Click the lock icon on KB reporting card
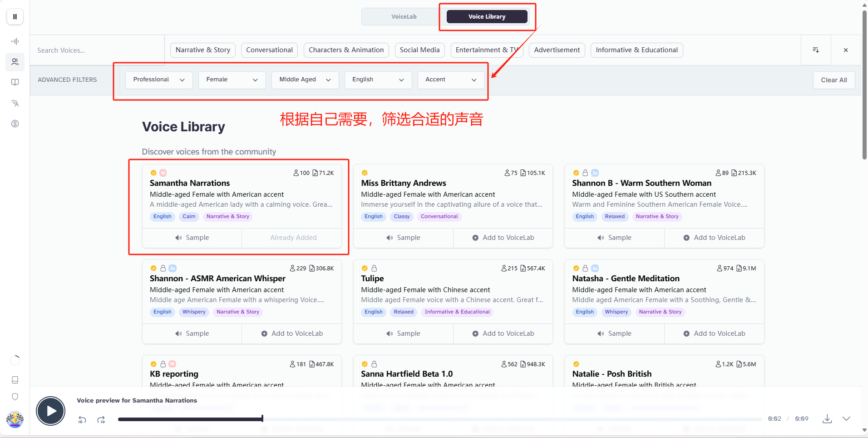868x438 pixels. tap(163, 364)
